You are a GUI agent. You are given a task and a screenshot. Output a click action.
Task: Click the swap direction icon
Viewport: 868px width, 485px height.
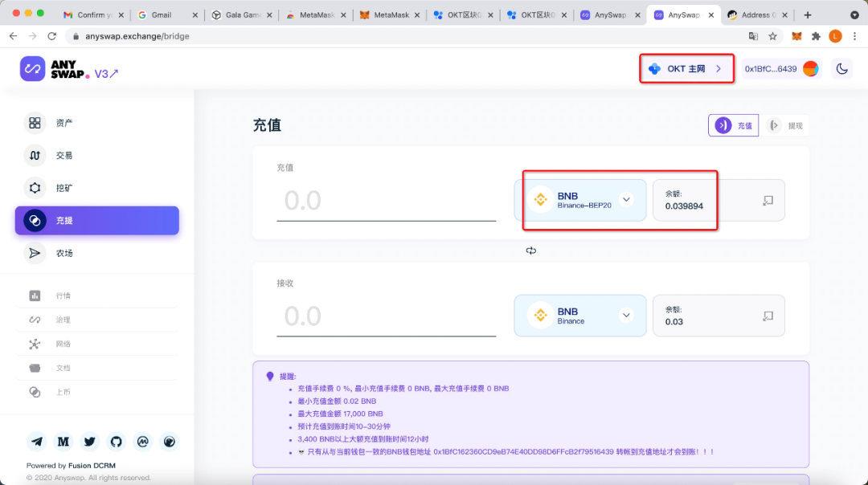[x=531, y=251]
